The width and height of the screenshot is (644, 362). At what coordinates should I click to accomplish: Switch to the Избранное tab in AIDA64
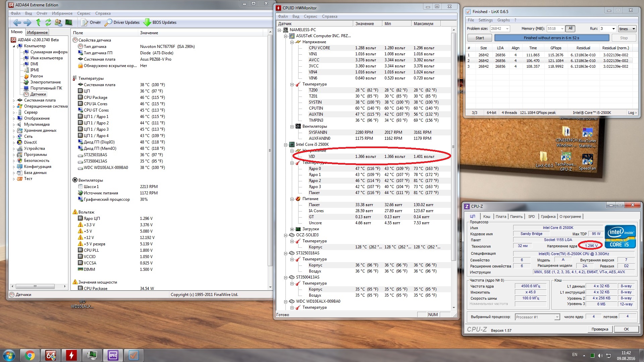point(37,33)
